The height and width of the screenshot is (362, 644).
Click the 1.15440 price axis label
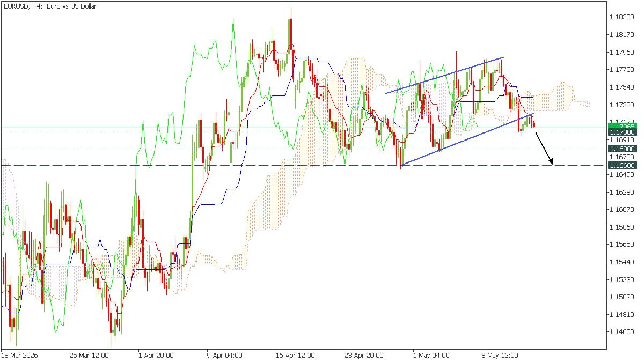(623, 262)
